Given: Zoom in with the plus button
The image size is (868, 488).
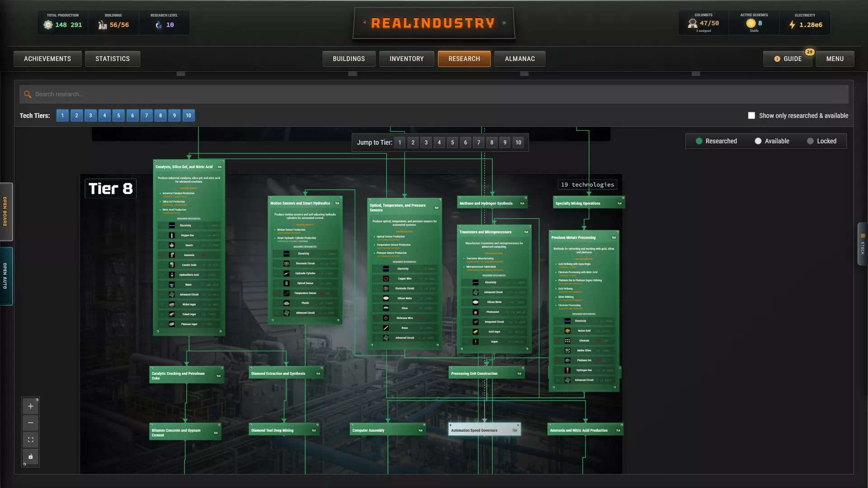Looking at the screenshot, I should coord(30,406).
